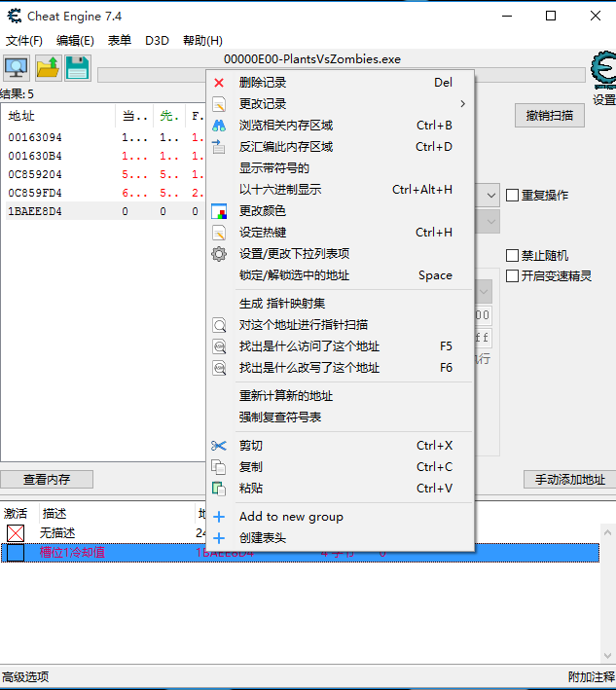
Task: Click hotkey icon beside 设定热键
Action: coord(219,233)
